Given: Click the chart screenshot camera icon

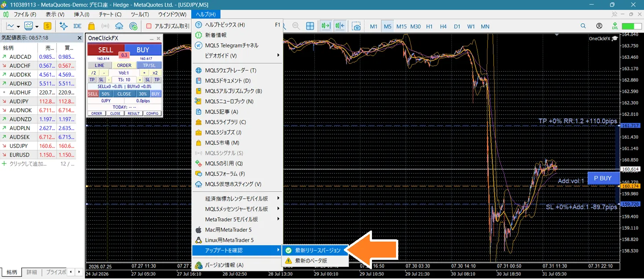Looking at the screenshot, I should click(x=356, y=26).
